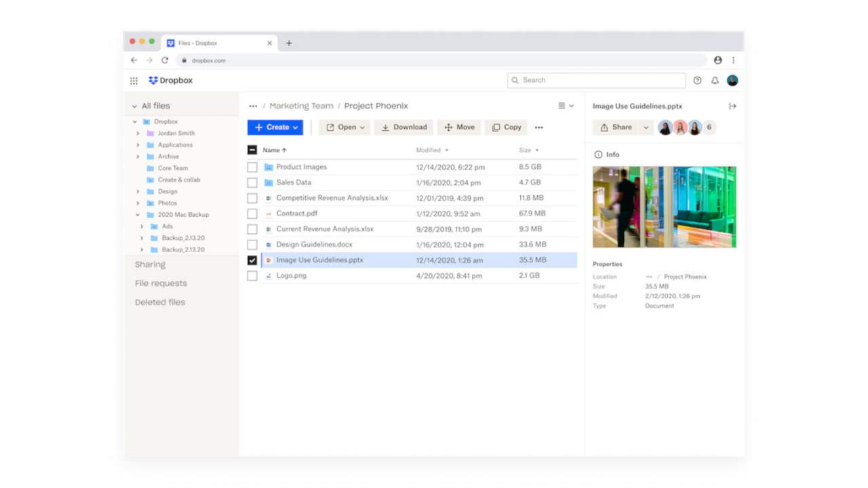Screen dimensions: 868x488
Task: Click the Info icon in side panel
Action: point(598,155)
